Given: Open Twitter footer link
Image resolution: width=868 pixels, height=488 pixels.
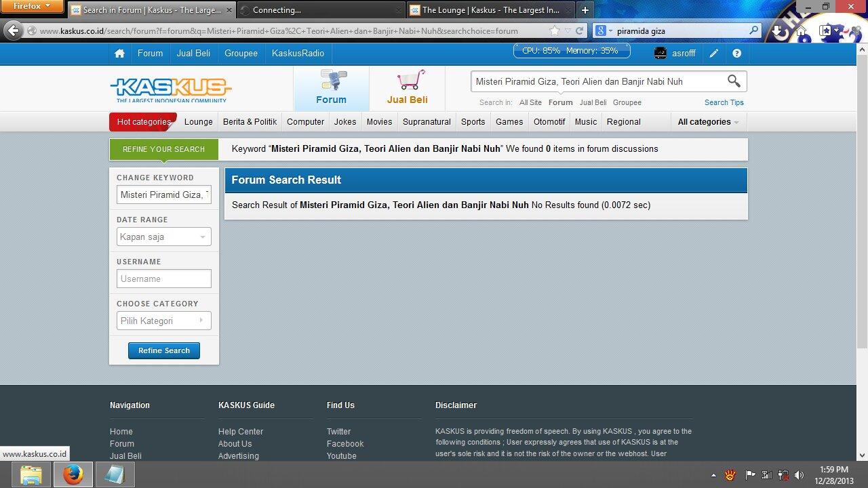Looking at the screenshot, I should (338, 432).
